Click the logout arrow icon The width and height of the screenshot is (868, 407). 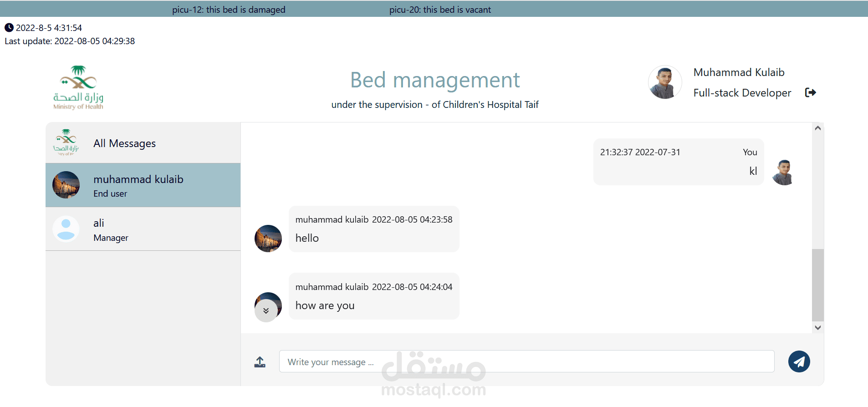click(x=811, y=92)
